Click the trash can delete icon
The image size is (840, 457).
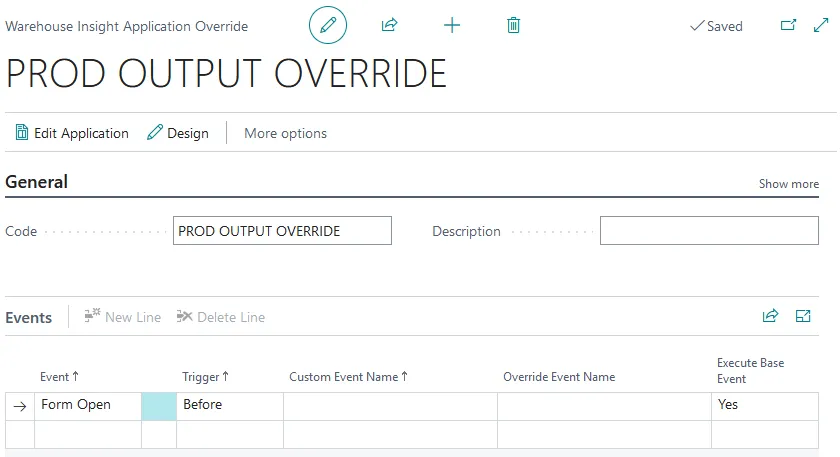pos(513,26)
